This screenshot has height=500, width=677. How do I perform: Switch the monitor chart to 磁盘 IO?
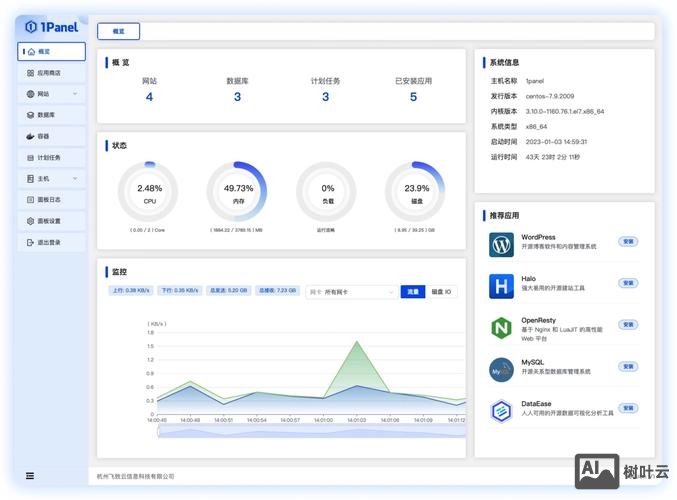click(441, 291)
